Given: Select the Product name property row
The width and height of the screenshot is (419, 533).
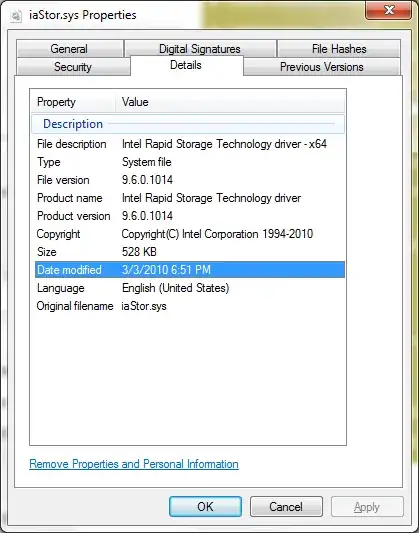Looking at the screenshot, I should tap(190, 198).
